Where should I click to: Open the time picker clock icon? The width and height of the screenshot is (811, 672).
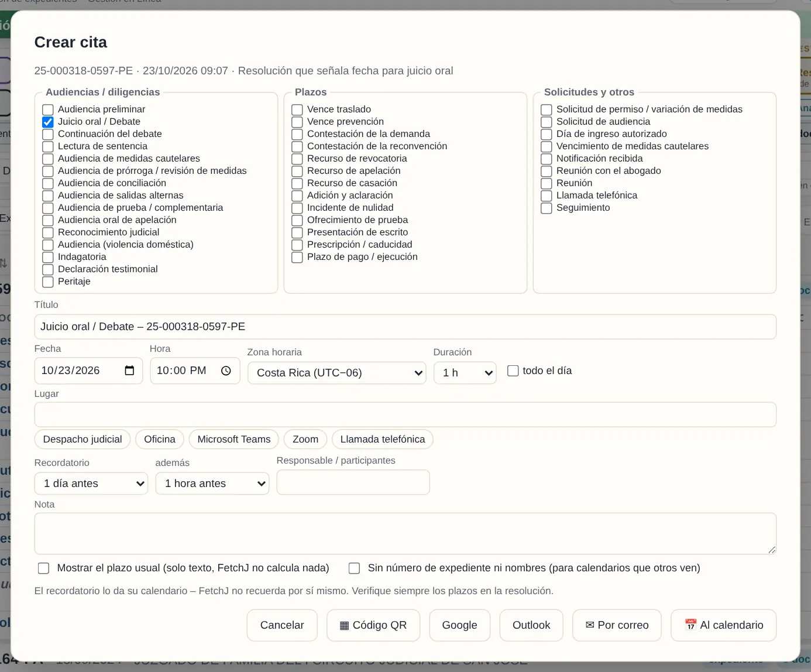226,371
